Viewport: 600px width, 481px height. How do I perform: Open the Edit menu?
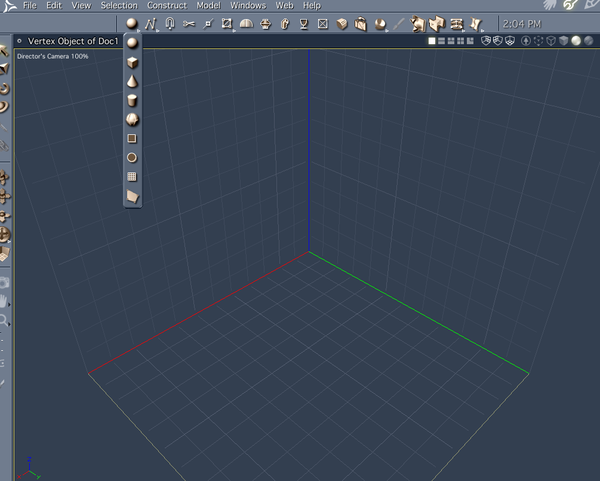(54, 5)
